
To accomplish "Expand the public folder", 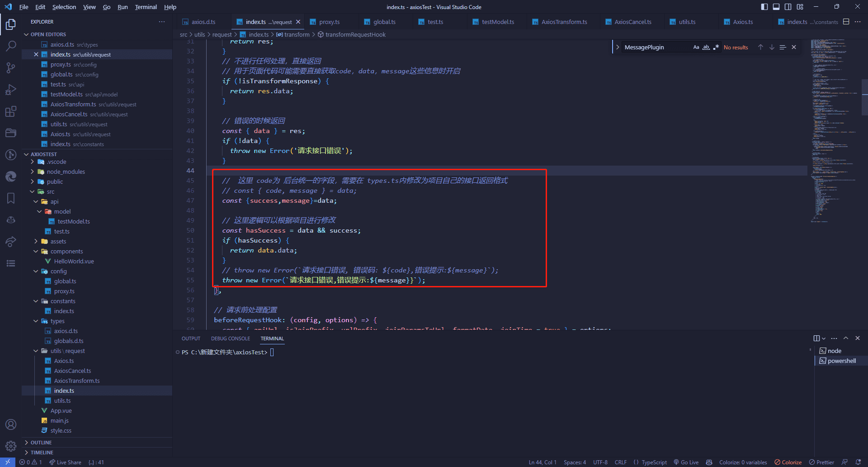I will click(32, 181).
